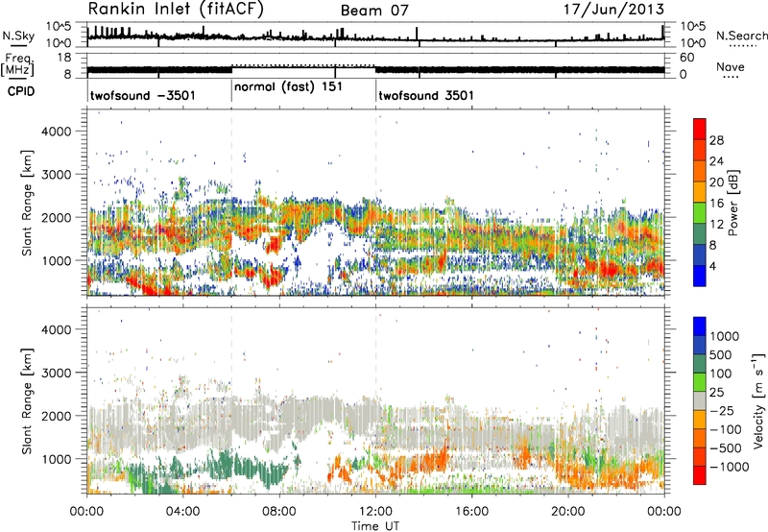Pick the light green 12–16 dB power swatch
The image size is (768, 532).
point(700,213)
